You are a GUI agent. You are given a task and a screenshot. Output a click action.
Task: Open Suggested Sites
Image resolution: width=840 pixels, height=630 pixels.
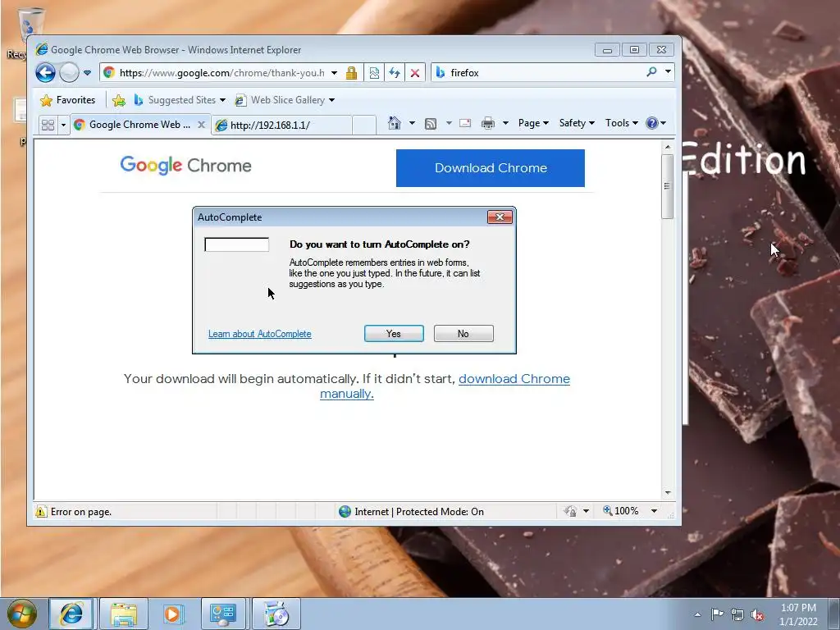point(180,100)
